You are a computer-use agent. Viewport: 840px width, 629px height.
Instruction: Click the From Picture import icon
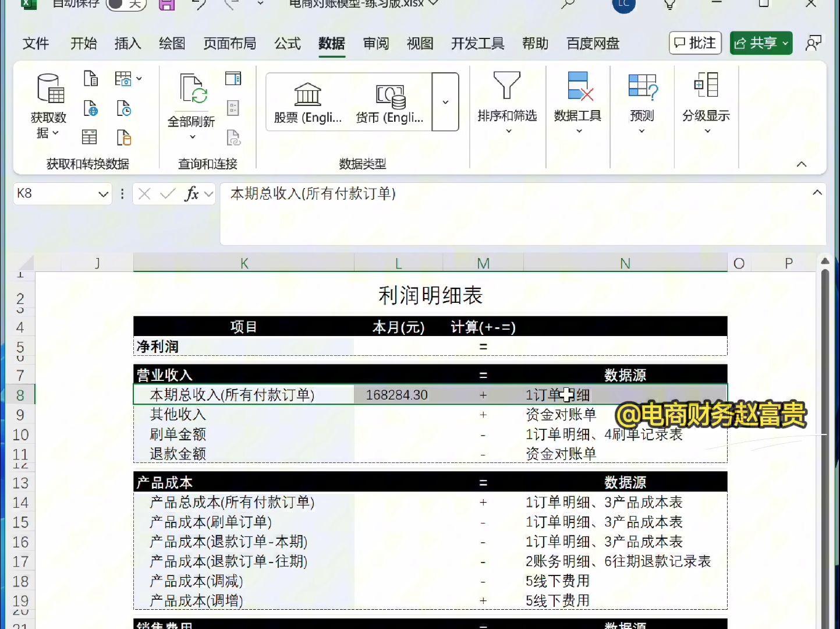(x=123, y=79)
